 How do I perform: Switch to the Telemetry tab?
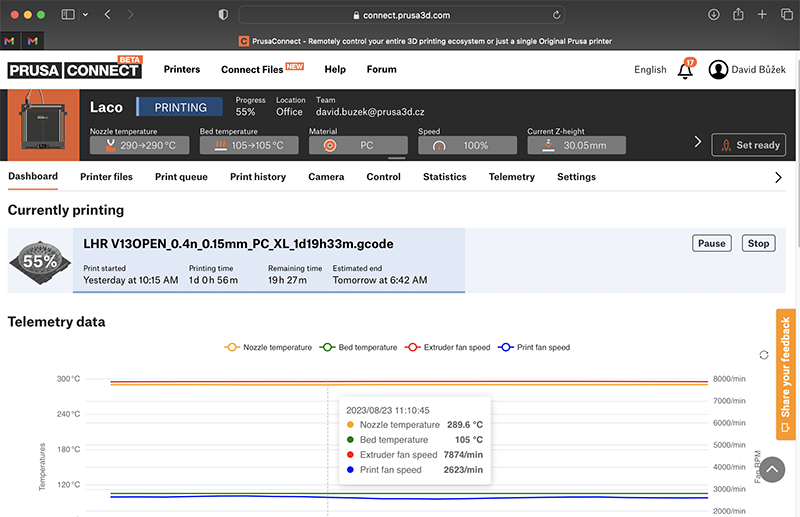click(x=512, y=177)
